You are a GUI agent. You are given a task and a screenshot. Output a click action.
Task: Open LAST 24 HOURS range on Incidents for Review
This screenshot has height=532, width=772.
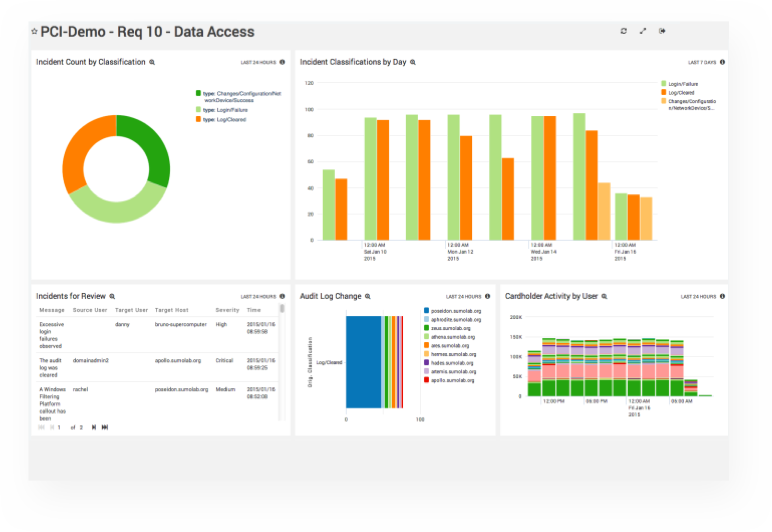258,296
